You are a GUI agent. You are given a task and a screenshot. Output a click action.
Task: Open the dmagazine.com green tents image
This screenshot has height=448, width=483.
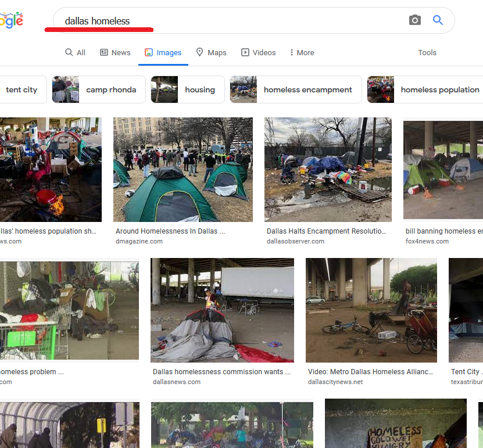tap(183, 170)
